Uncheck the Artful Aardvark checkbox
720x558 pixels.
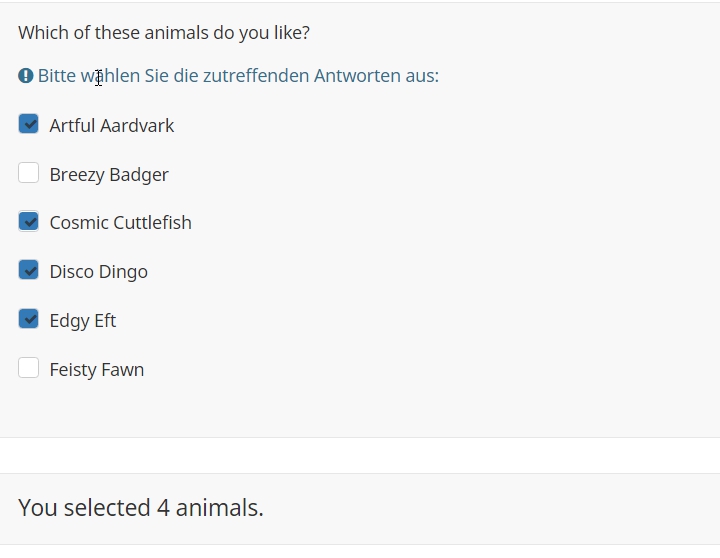(x=29, y=125)
